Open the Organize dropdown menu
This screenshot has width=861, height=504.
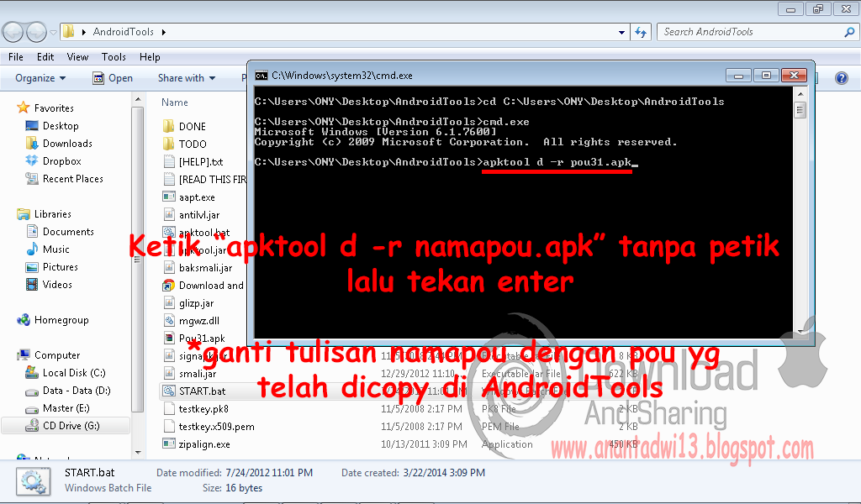(x=40, y=78)
